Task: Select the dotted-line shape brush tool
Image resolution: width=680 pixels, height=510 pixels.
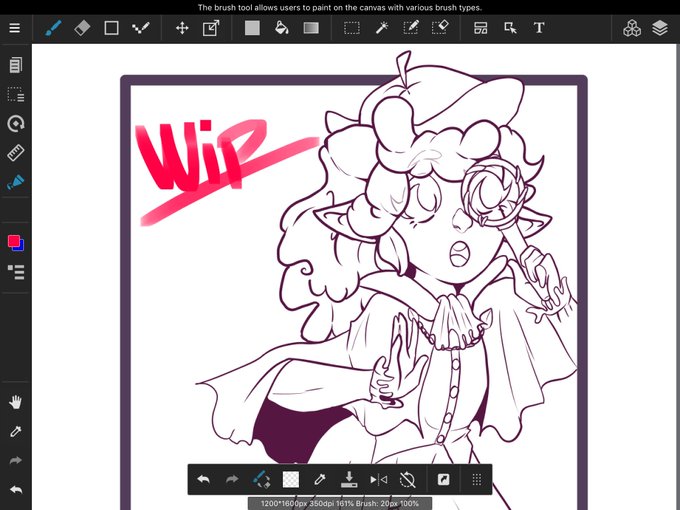Action: coord(141,28)
